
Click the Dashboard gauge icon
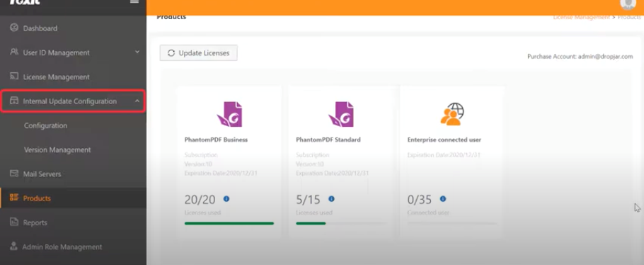click(14, 28)
